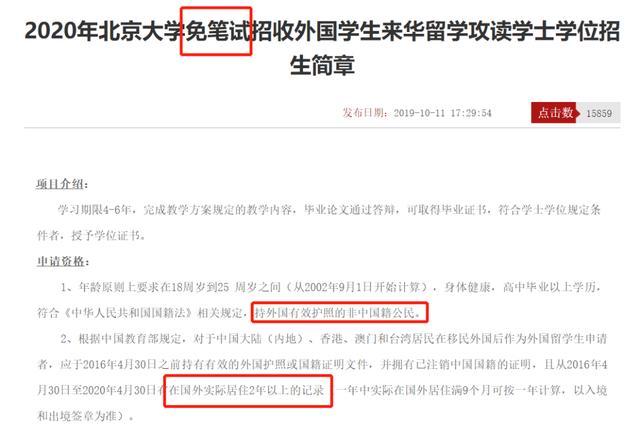Click the 项目介绍 underlined heading
This screenshot has height=436, width=640.
click(62, 184)
